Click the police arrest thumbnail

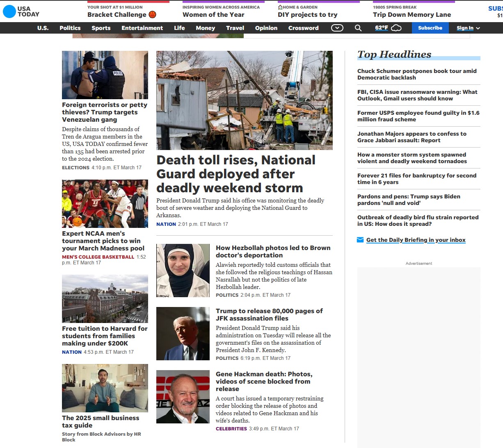point(105,75)
